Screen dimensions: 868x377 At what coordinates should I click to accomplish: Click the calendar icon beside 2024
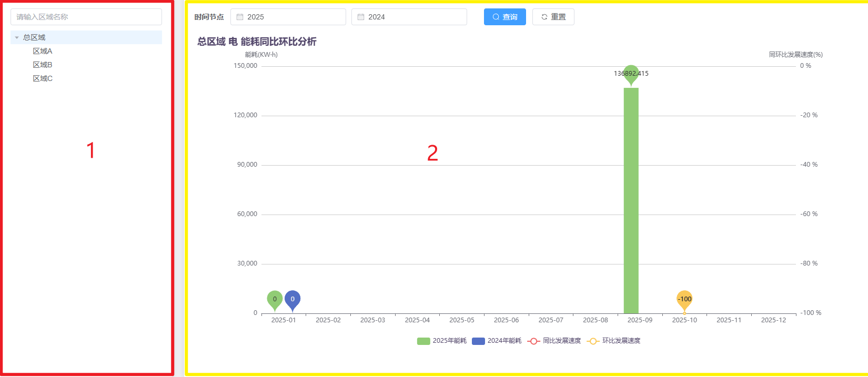point(361,17)
